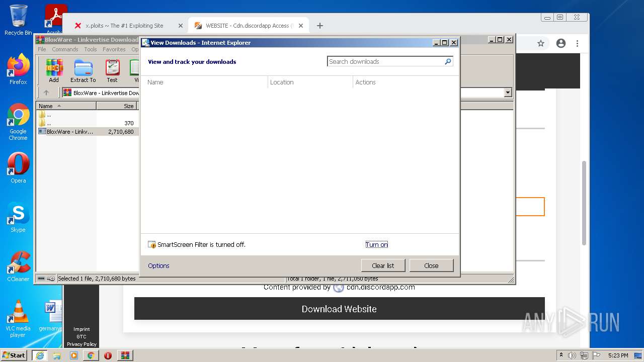Image resolution: width=644 pixels, height=362 pixels.
Task: Open the WinRAR File menu
Action: coord(42,49)
